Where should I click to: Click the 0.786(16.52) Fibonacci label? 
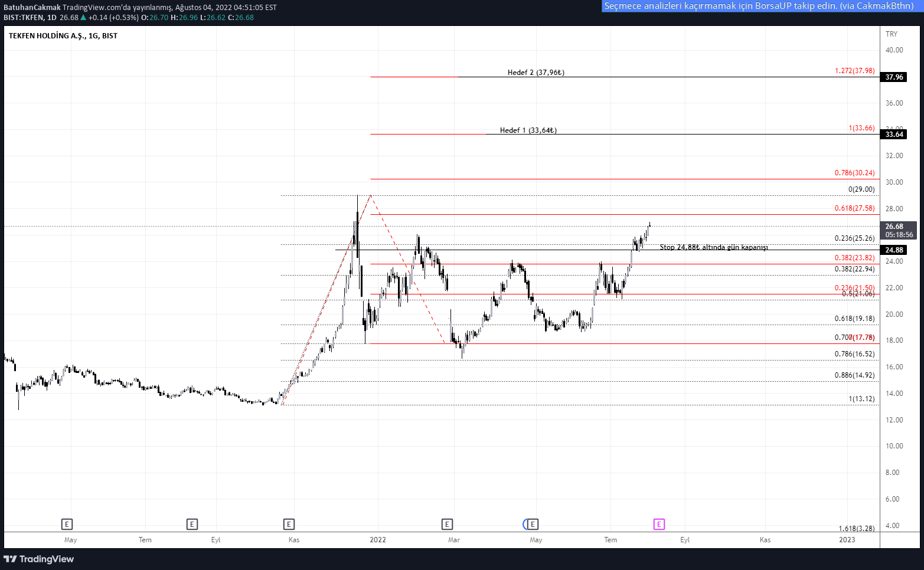point(855,353)
